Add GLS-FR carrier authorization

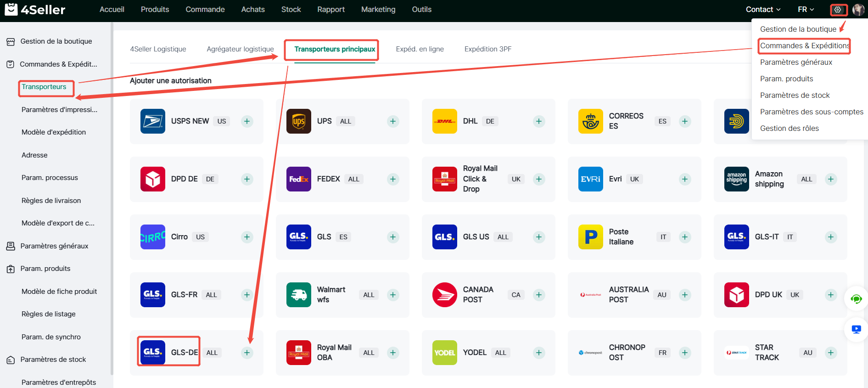247,295
